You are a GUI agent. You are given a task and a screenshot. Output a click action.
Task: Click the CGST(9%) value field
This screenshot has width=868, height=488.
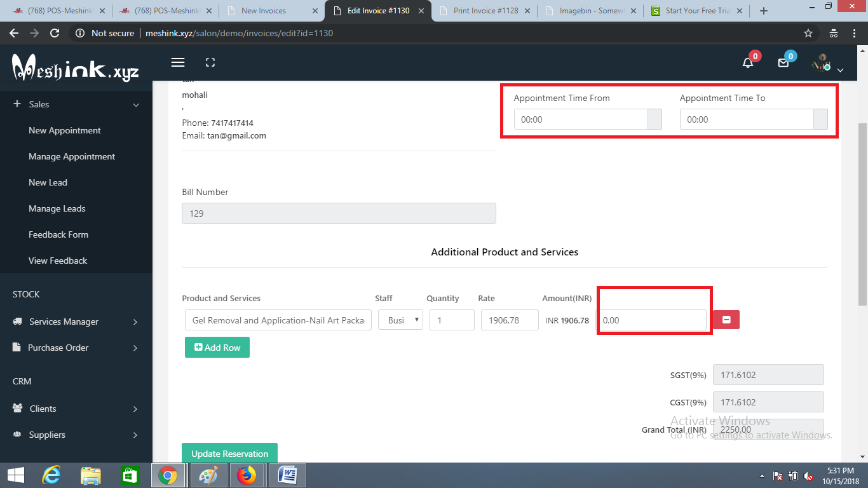768,402
